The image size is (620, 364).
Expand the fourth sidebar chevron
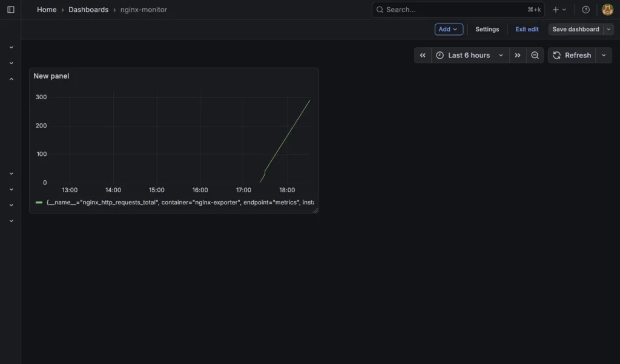click(x=12, y=174)
